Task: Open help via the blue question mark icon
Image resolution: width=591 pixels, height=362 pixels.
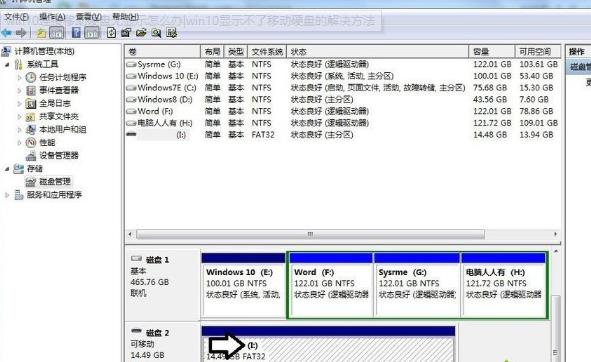Action: point(76,33)
